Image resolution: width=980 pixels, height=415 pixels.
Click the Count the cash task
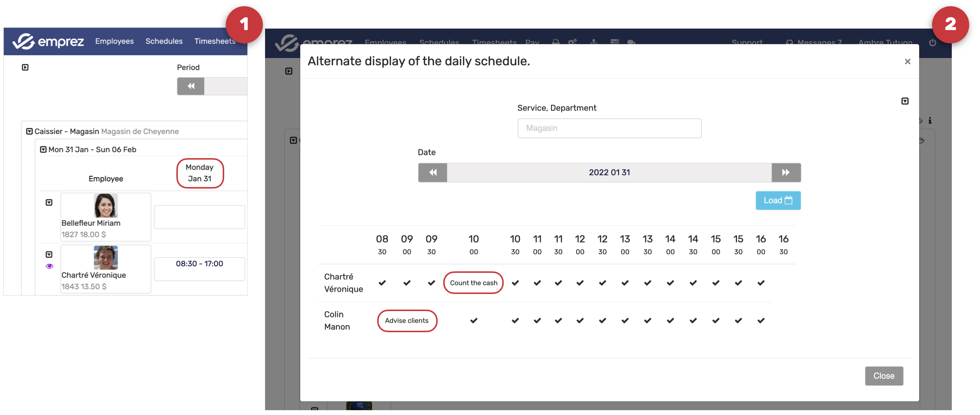coord(473,283)
